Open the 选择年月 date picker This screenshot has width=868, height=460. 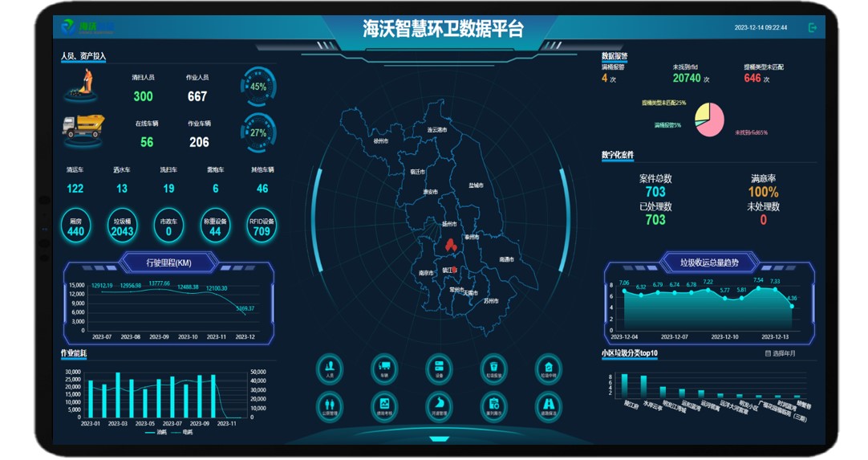coord(780,353)
